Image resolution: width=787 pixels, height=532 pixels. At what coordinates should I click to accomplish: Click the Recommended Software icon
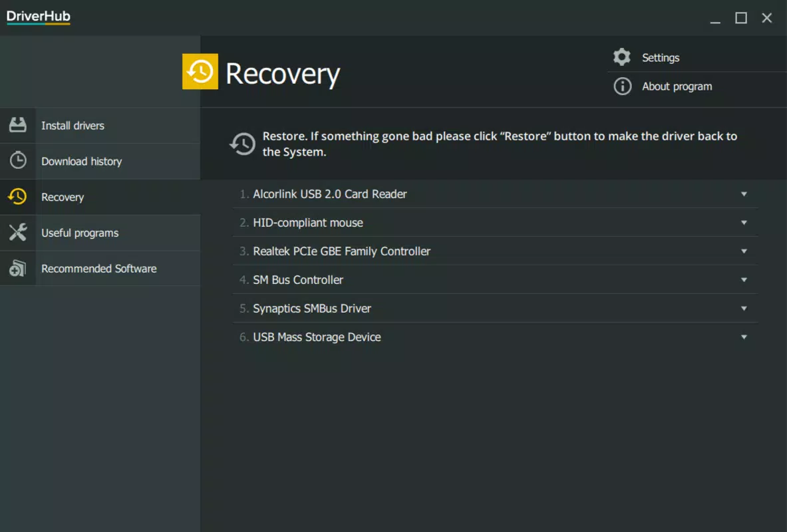(x=17, y=268)
